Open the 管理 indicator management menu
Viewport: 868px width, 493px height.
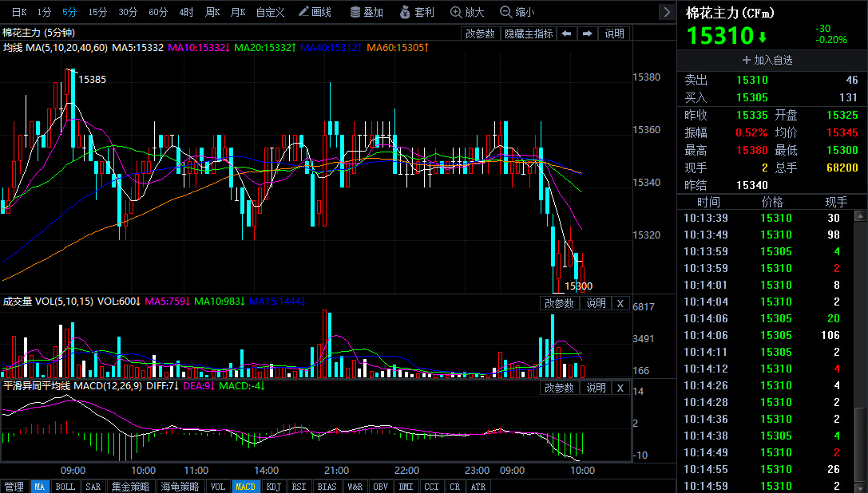[x=14, y=486]
